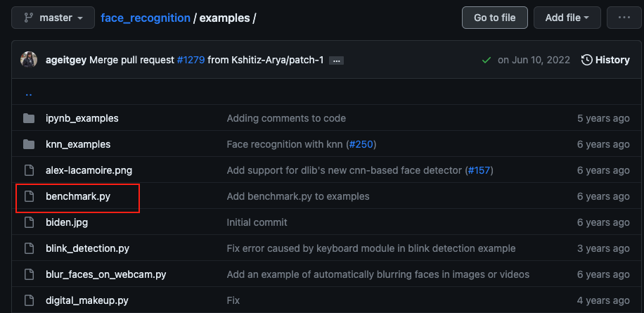Open the digital_makeup.py file
This screenshot has height=313, width=644.
87,300
